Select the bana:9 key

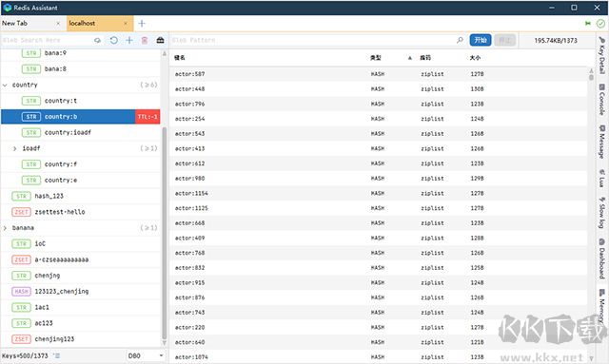[x=80, y=53]
